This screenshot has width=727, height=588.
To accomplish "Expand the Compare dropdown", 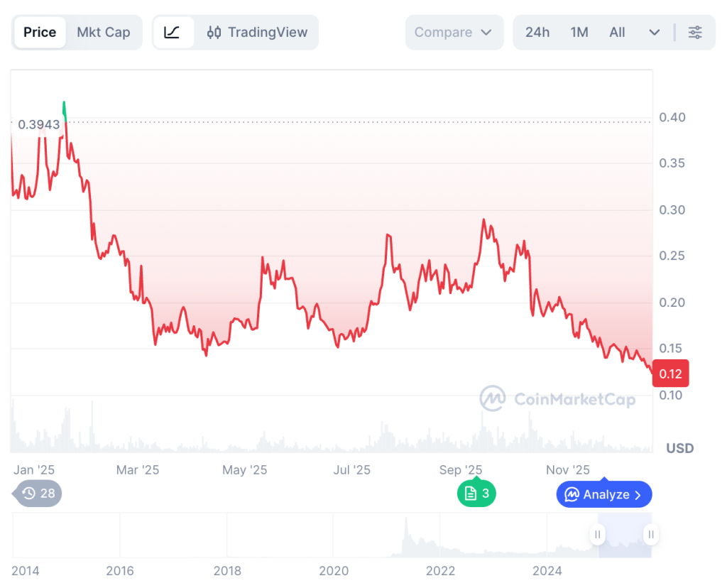I will [x=454, y=33].
